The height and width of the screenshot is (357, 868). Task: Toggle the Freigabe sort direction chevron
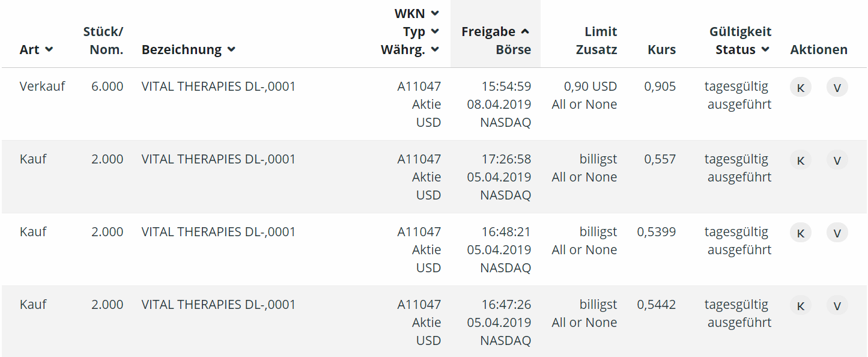click(x=526, y=31)
